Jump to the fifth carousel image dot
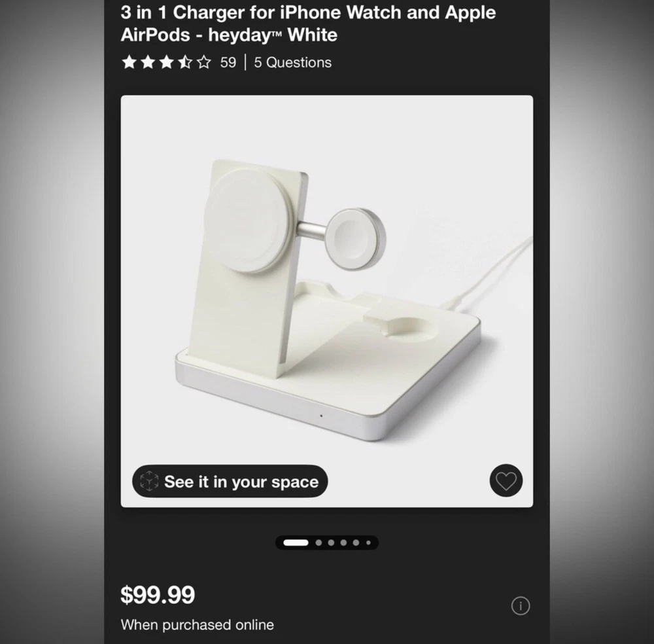 356,543
